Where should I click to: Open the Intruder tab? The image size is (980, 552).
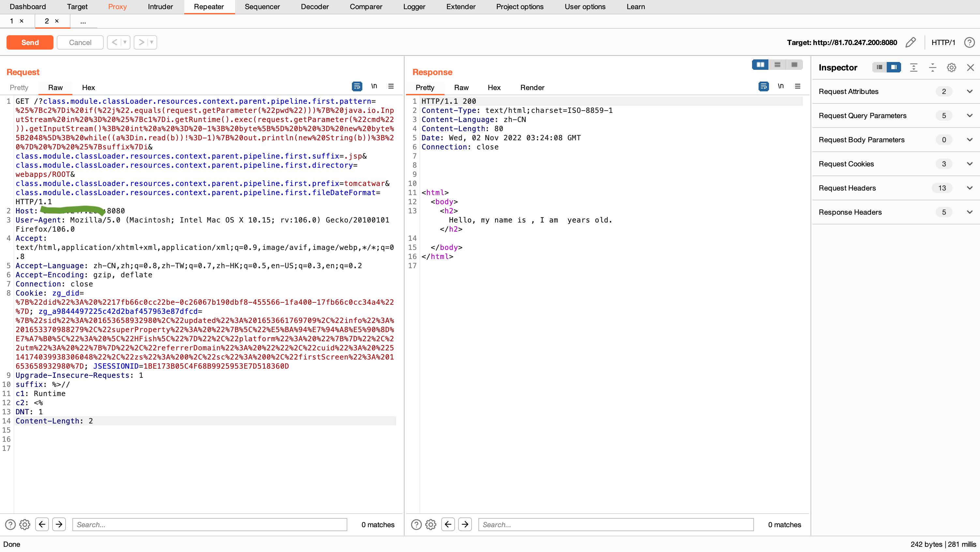[160, 7]
